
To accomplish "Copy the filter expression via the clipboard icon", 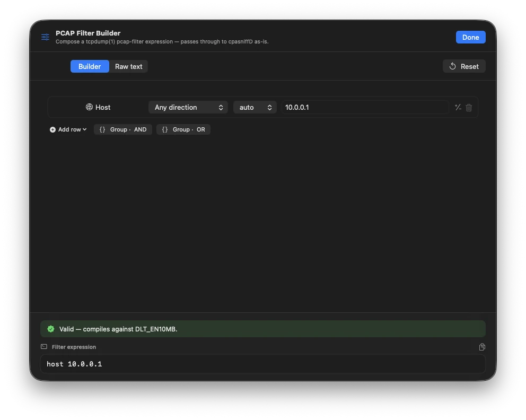I will [x=482, y=347].
